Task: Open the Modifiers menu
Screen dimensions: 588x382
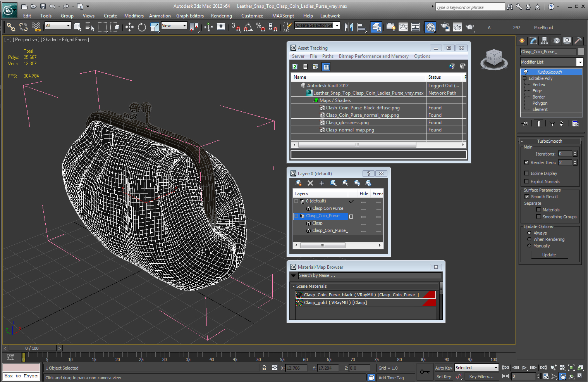Action: (x=134, y=16)
